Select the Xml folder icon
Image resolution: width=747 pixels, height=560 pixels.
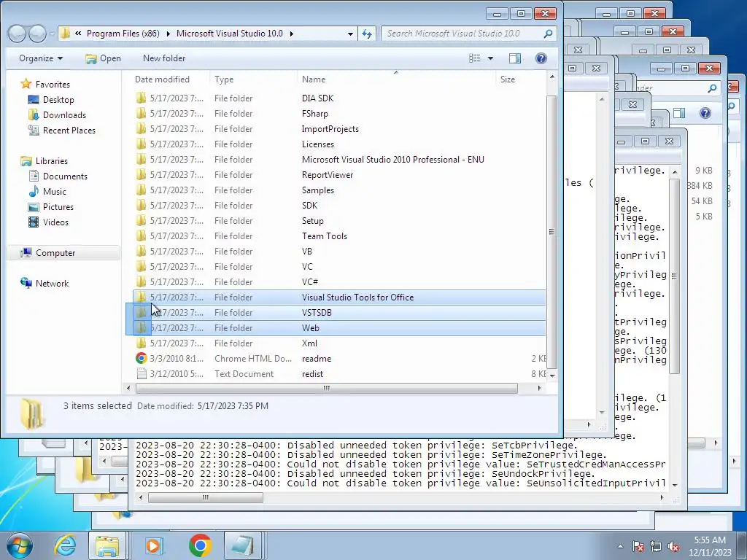[x=141, y=343]
